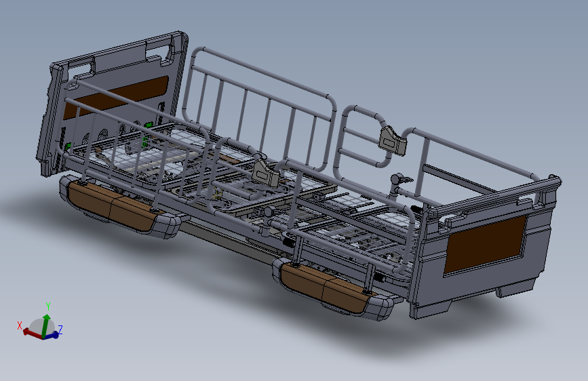Select the gray latch on the front side rail
The width and height of the screenshot is (588, 381).
click(x=265, y=174)
